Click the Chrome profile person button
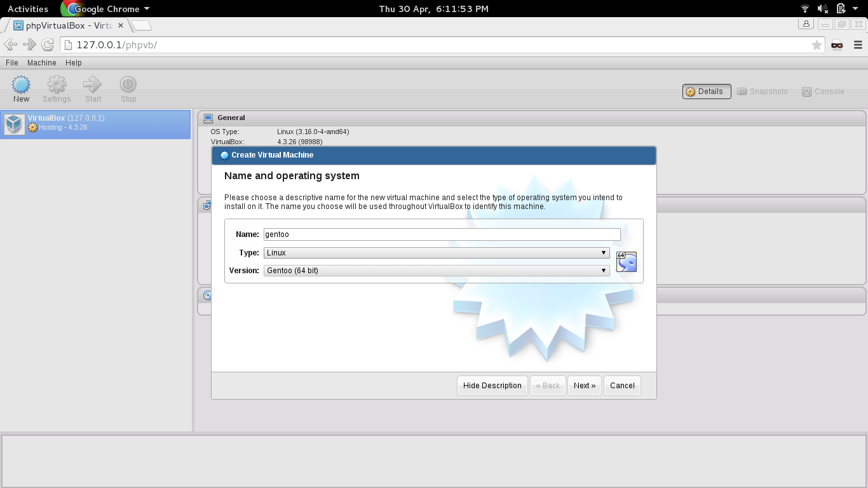868x488 pixels. [806, 24]
